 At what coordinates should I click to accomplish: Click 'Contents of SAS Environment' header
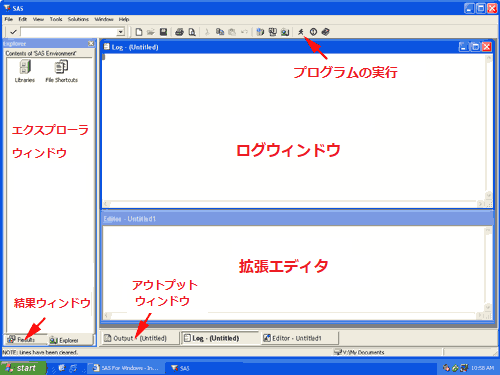[x=41, y=53]
